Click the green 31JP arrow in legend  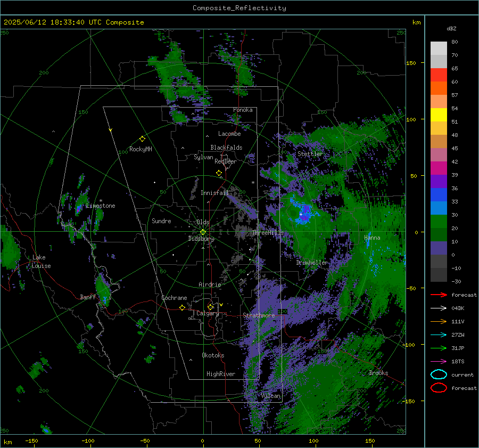[x=439, y=348]
